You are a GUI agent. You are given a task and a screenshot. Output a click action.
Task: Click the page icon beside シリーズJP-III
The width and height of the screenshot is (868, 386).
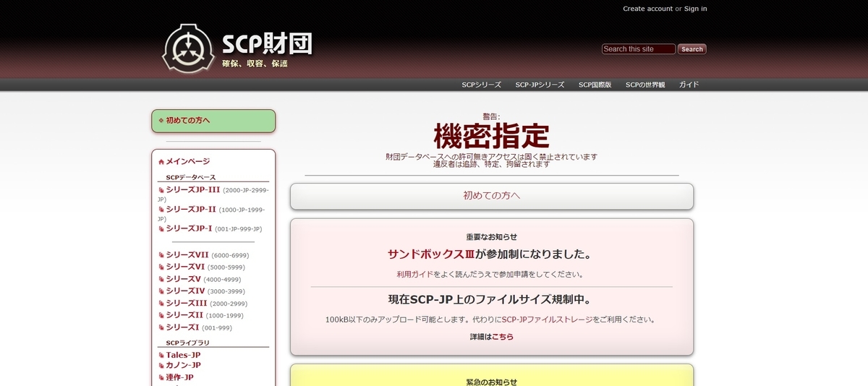[x=161, y=190]
